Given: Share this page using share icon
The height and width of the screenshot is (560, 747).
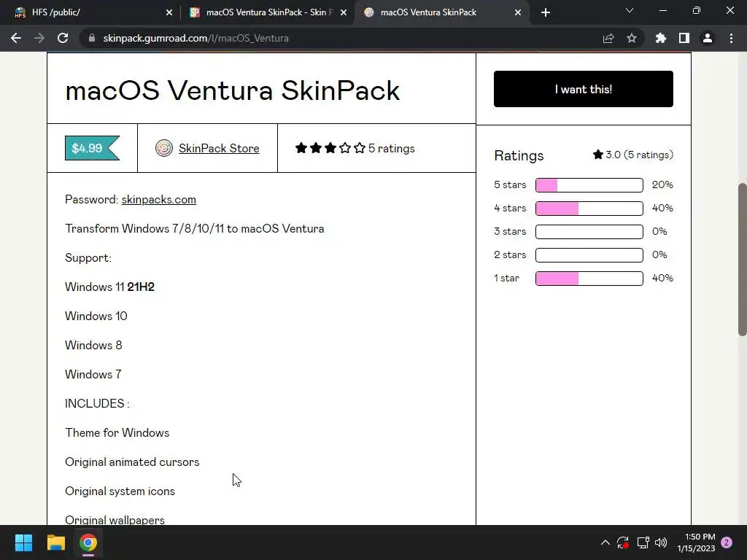Looking at the screenshot, I should click(608, 38).
